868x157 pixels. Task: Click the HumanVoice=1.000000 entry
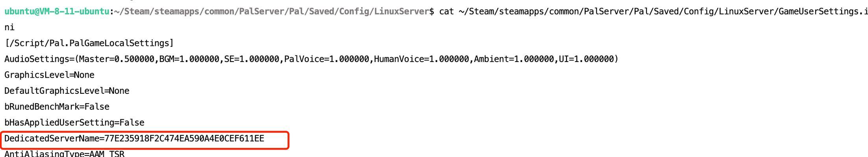[421, 59]
